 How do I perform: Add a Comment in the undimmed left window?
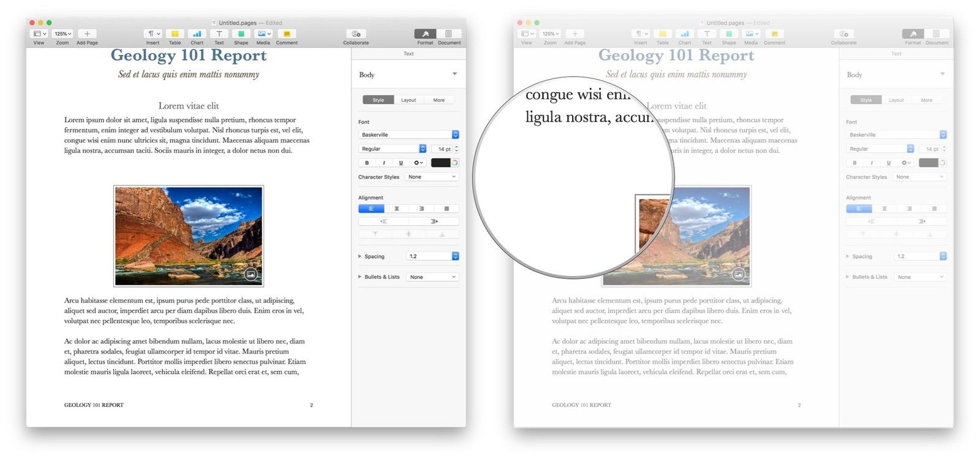click(x=286, y=34)
